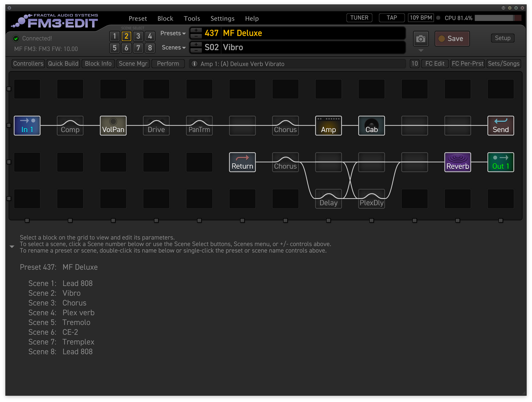Toggle the Tuner on

click(x=359, y=17)
